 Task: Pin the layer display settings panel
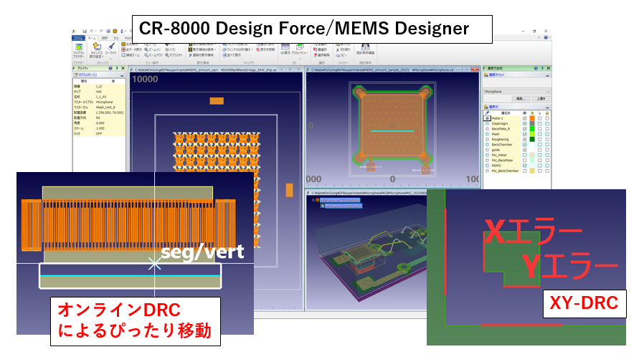coord(542,68)
